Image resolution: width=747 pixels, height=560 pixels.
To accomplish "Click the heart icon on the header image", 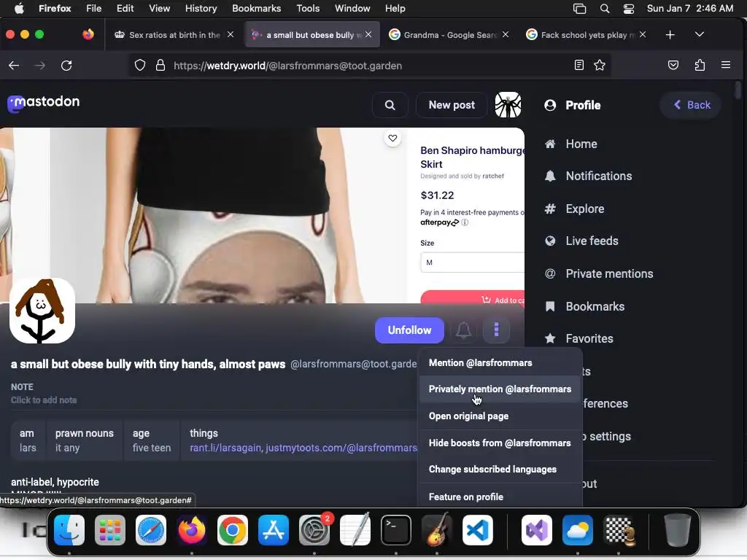I will (x=392, y=138).
